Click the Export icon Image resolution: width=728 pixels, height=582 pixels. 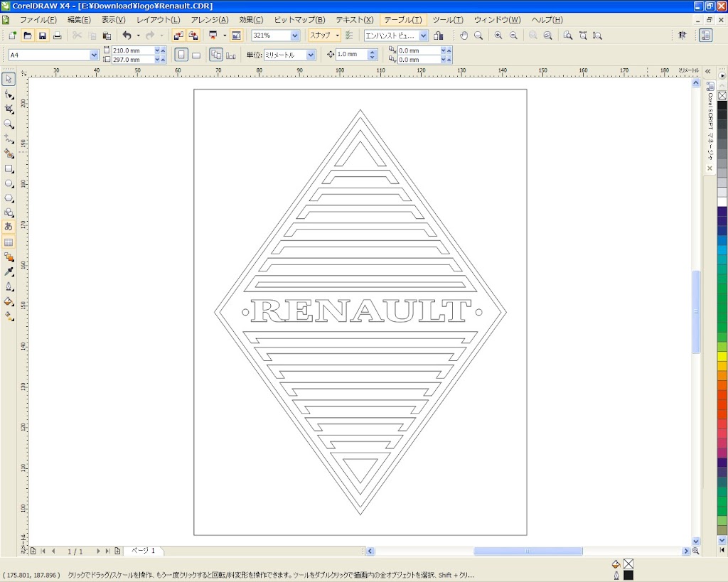pos(193,36)
